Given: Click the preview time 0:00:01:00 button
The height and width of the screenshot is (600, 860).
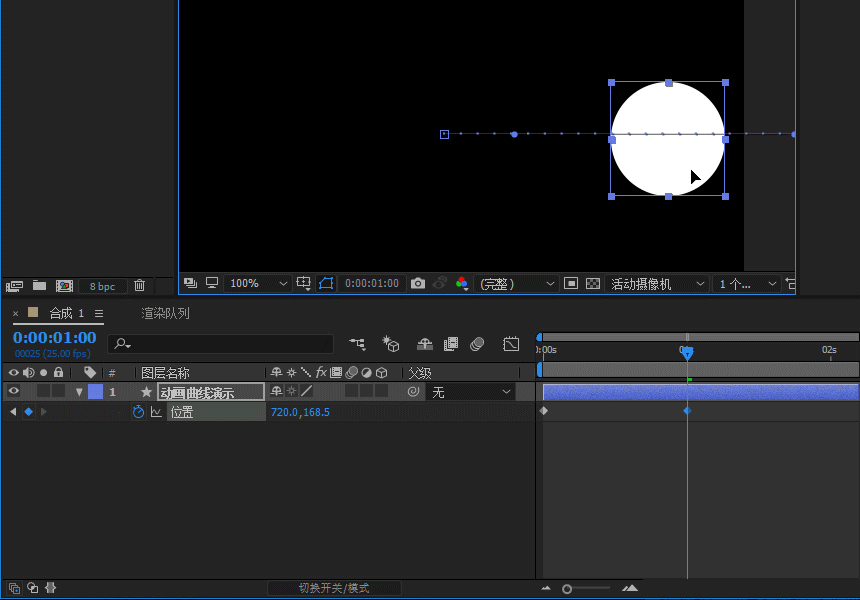Looking at the screenshot, I should point(372,284).
